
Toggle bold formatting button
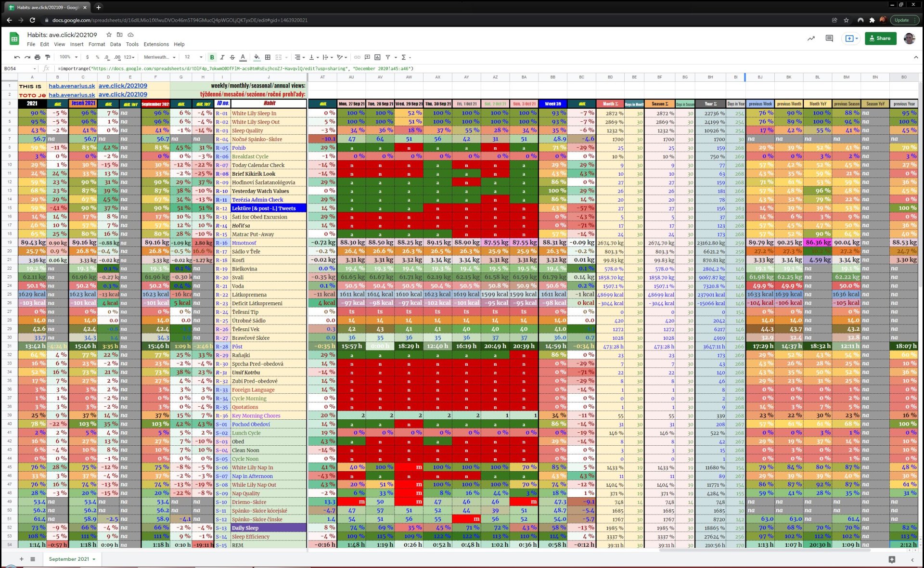click(x=212, y=57)
